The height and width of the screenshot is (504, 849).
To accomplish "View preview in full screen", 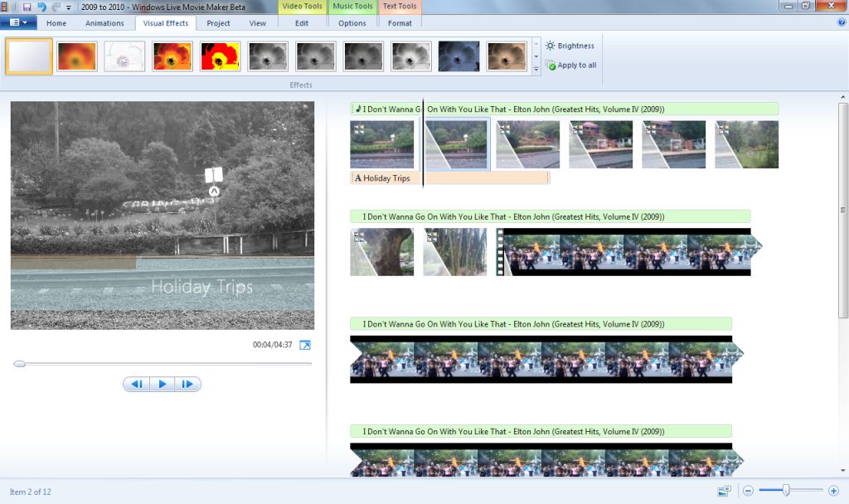I will pyautogui.click(x=305, y=345).
